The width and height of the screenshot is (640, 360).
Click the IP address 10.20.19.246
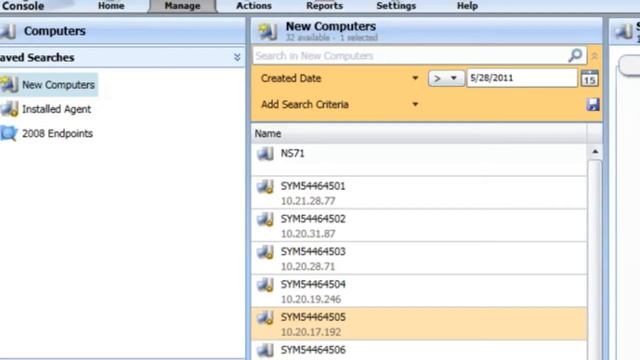311,299
